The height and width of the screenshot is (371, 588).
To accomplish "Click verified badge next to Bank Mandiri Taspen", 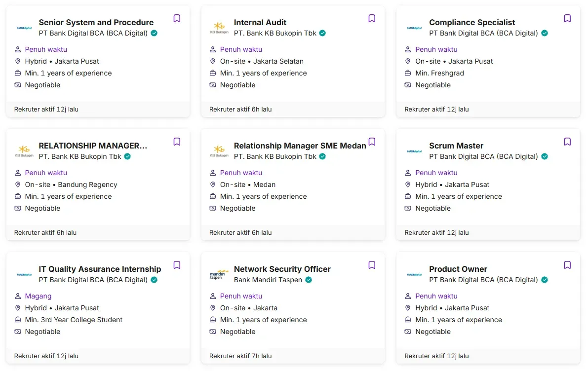I will coord(309,280).
